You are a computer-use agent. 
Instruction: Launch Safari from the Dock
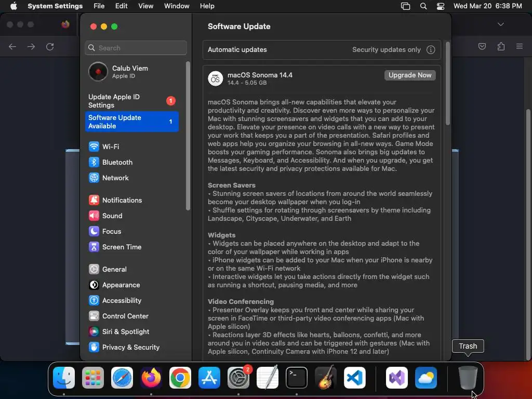point(122,378)
